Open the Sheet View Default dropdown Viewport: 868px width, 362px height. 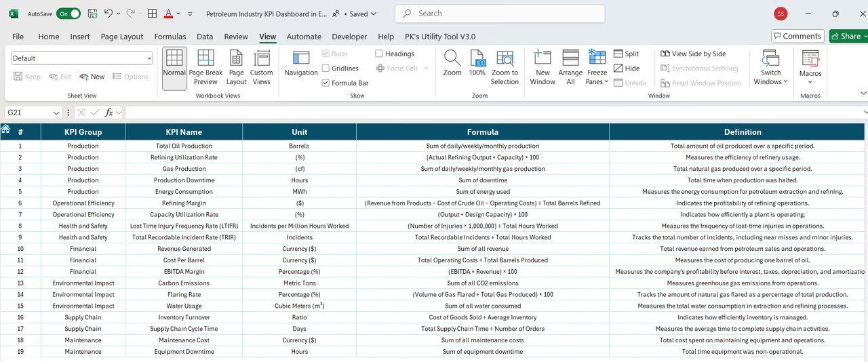[82, 58]
